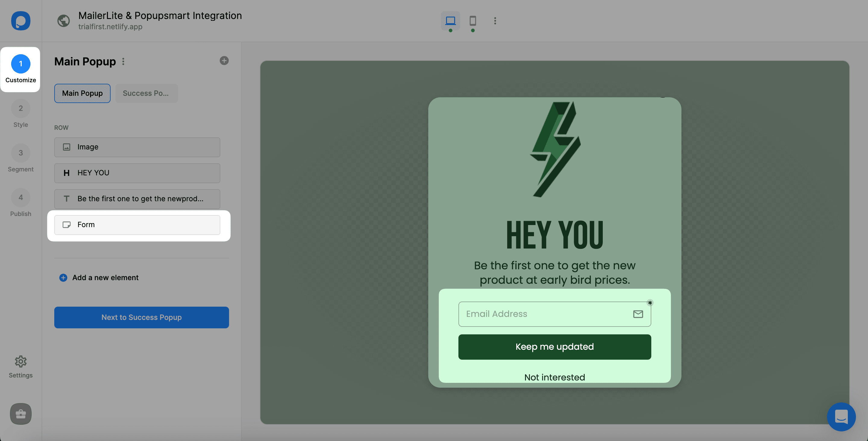
Task: Click the add new row icon
Action: click(x=224, y=61)
